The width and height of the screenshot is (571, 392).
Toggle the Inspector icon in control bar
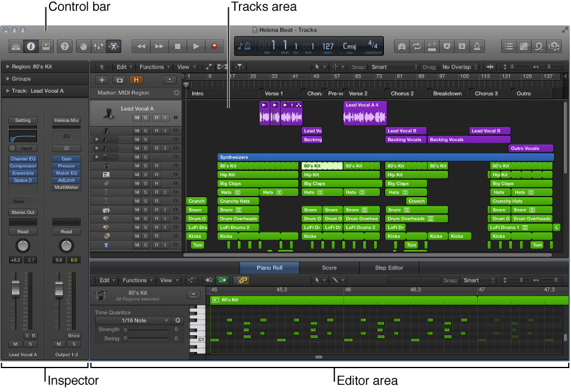tap(30, 46)
